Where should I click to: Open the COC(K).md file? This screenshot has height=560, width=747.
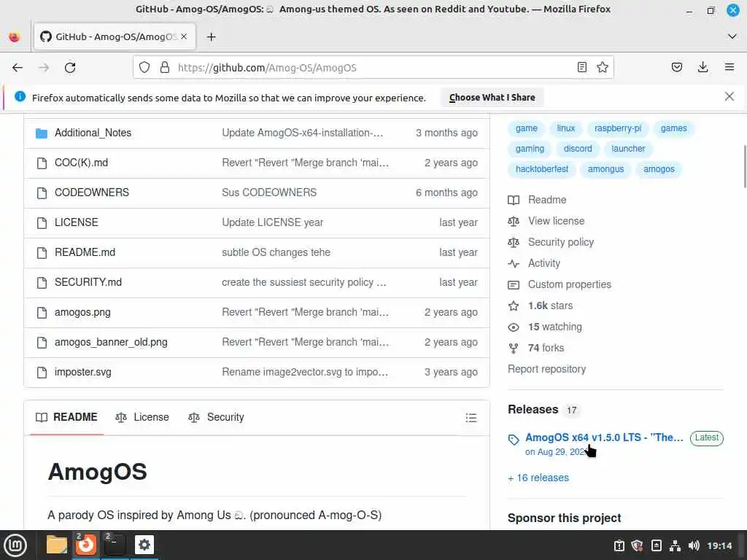pyautogui.click(x=81, y=163)
